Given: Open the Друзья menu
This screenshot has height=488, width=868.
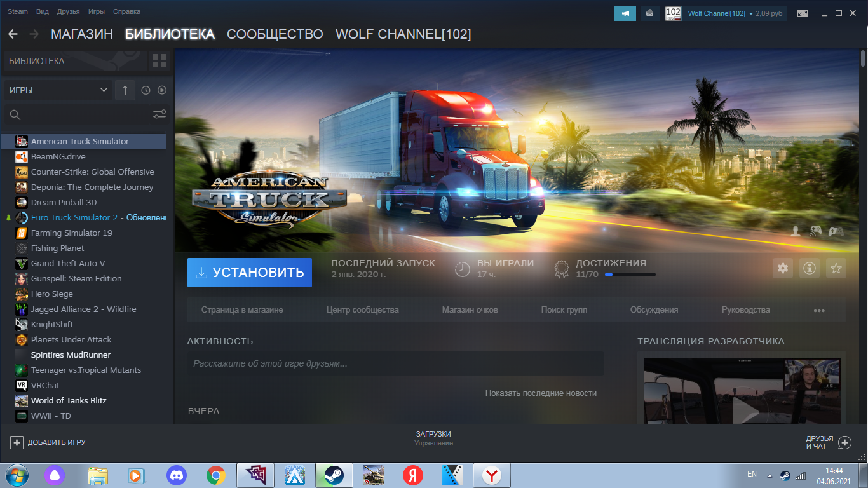Looking at the screenshot, I should (69, 11).
